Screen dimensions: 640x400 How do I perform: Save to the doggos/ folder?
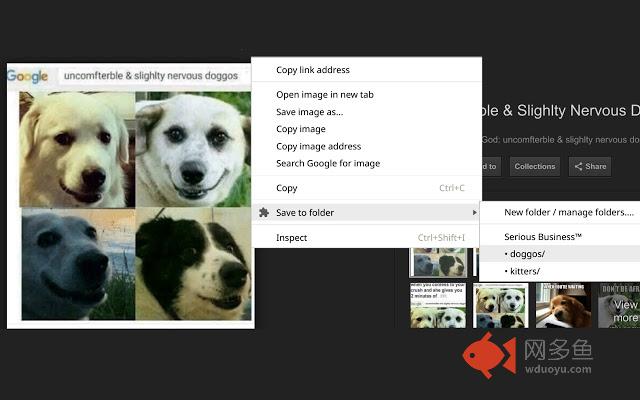560,254
